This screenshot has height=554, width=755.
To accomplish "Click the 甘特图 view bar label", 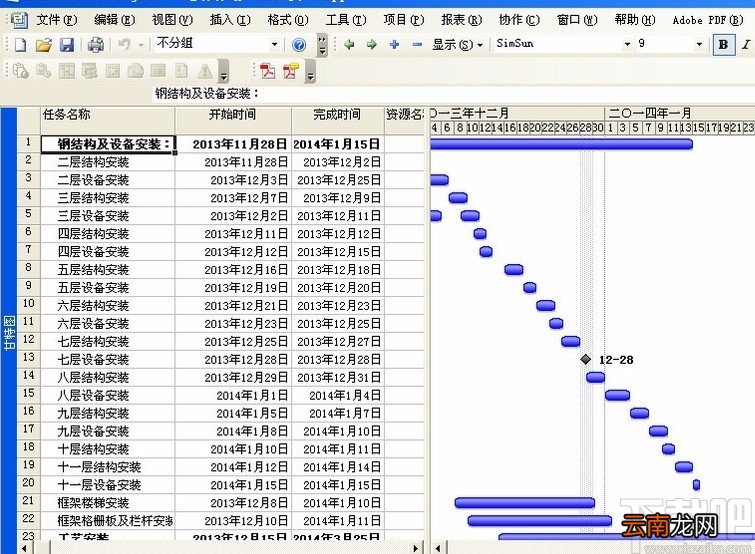I will click(x=9, y=333).
